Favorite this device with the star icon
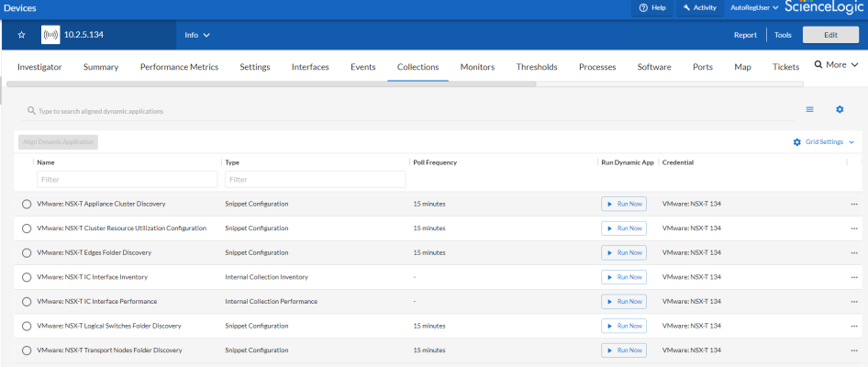The width and height of the screenshot is (868, 367). [22, 35]
